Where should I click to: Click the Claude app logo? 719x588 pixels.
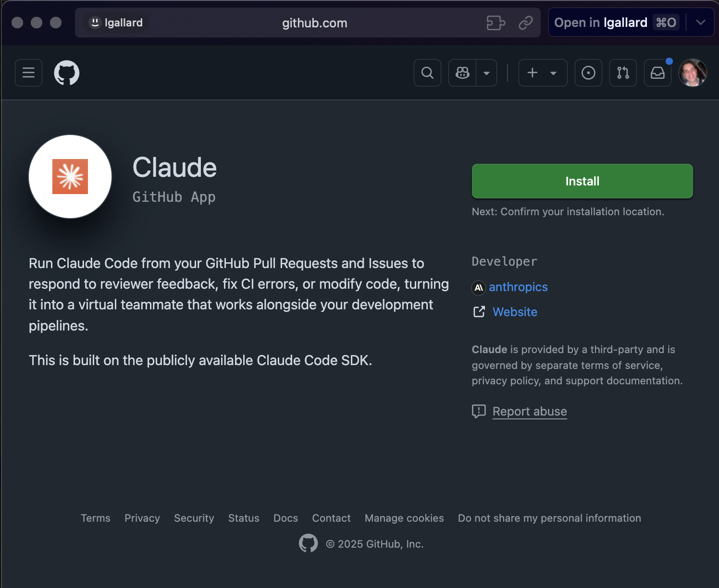point(70,176)
